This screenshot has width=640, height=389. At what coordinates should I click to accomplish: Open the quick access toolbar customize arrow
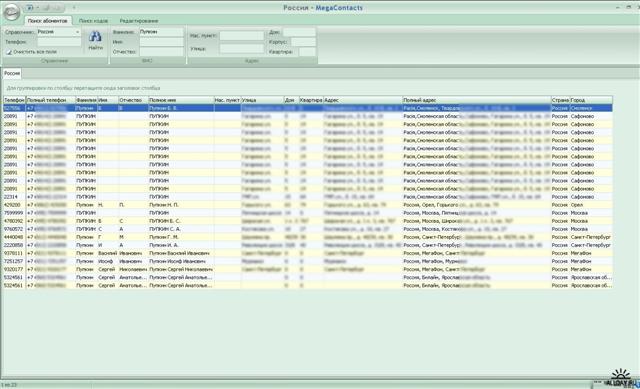[x=74, y=8]
